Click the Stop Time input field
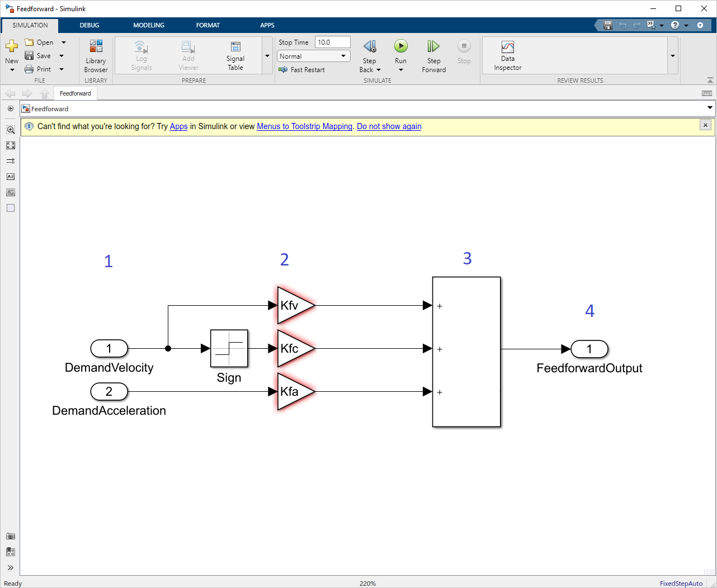The height and width of the screenshot is (588, 717). 333,42
